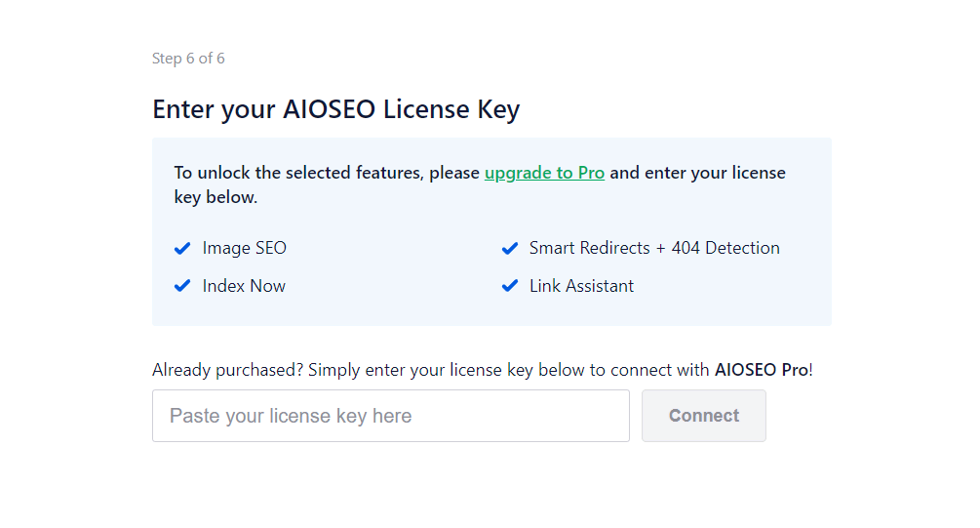Click the Link Assistant feature label
Image resolution: width=980 pixels, height=528 pixels.
pos(581,286)
